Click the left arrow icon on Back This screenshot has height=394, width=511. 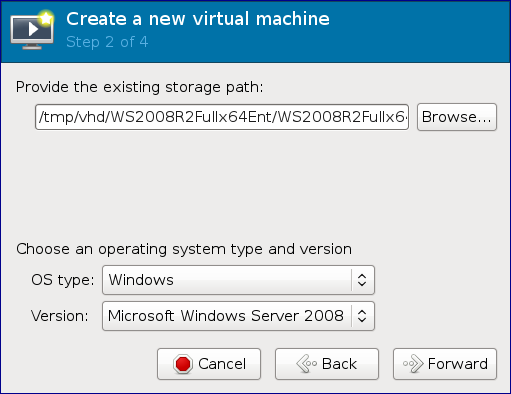(x=307, y=364)
